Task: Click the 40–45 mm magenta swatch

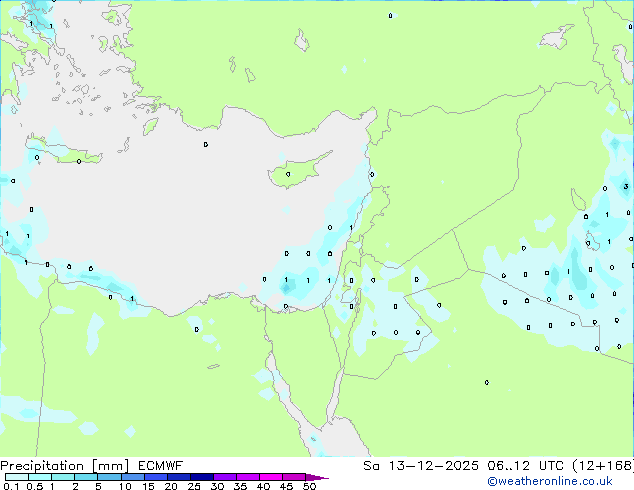Action: click(x=271, y=477)
